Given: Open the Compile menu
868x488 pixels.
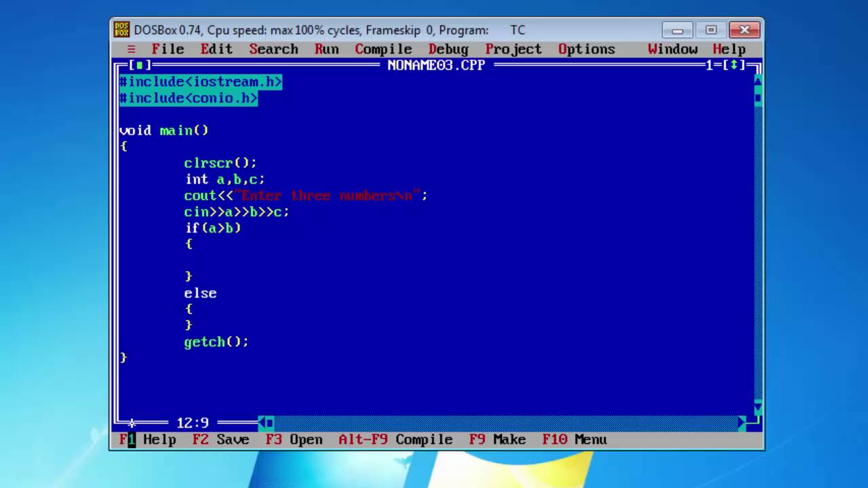Looking at the screenshot, I should [383, 49].
